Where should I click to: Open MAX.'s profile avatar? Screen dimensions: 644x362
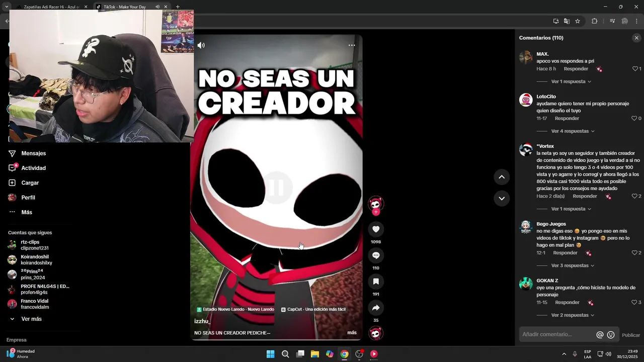(x=526, y=57)
